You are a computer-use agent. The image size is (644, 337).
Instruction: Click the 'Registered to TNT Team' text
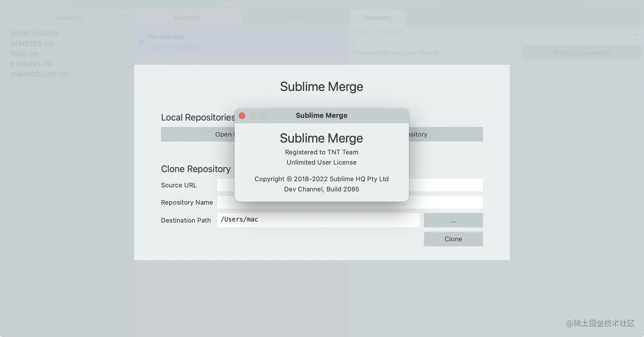322,152
